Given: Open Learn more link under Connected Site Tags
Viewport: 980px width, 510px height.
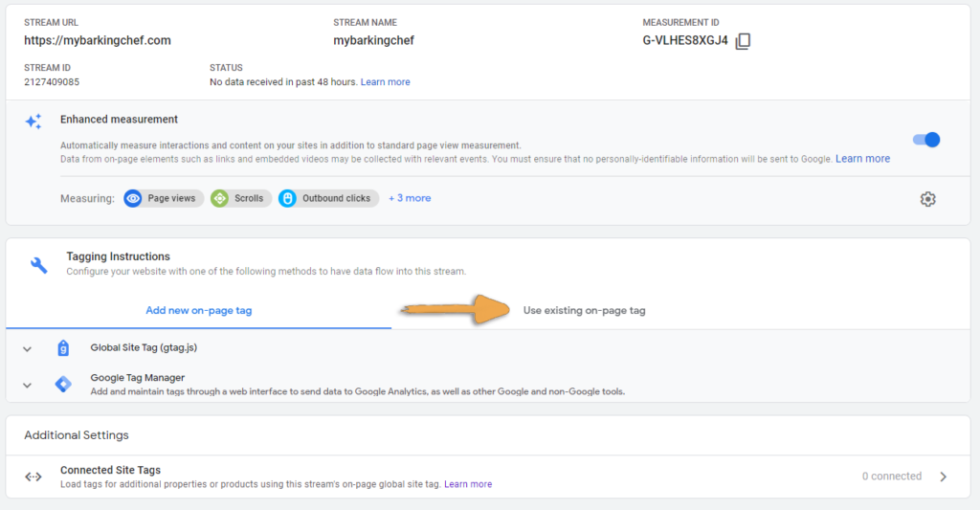Looking at the screenshot, I should (468, 484).
